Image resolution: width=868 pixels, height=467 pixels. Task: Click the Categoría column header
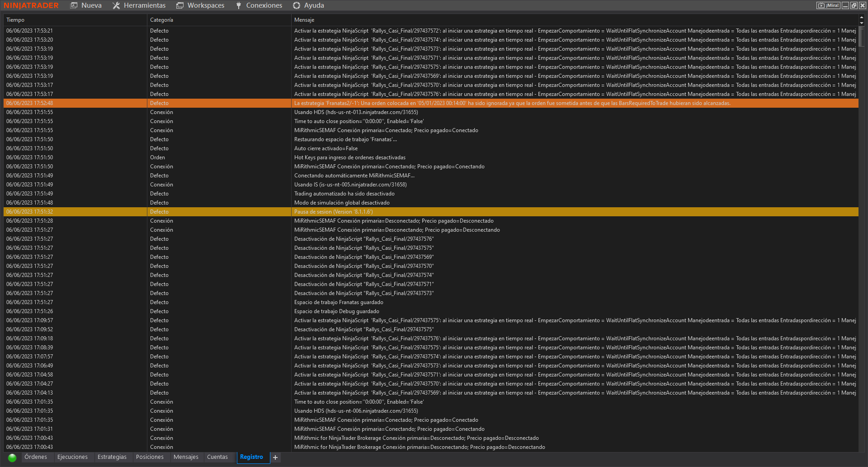coord(219,20)
